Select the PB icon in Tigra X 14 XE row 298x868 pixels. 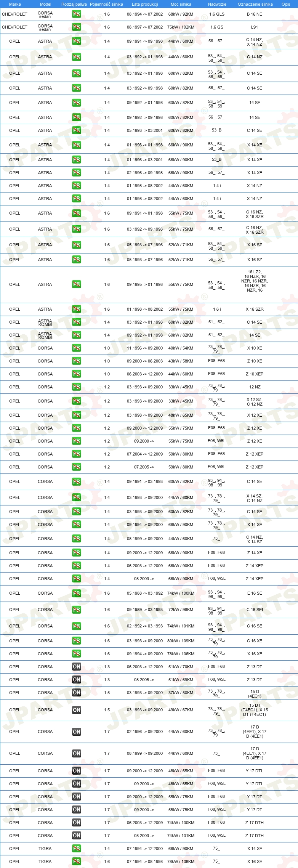(76, 849)
